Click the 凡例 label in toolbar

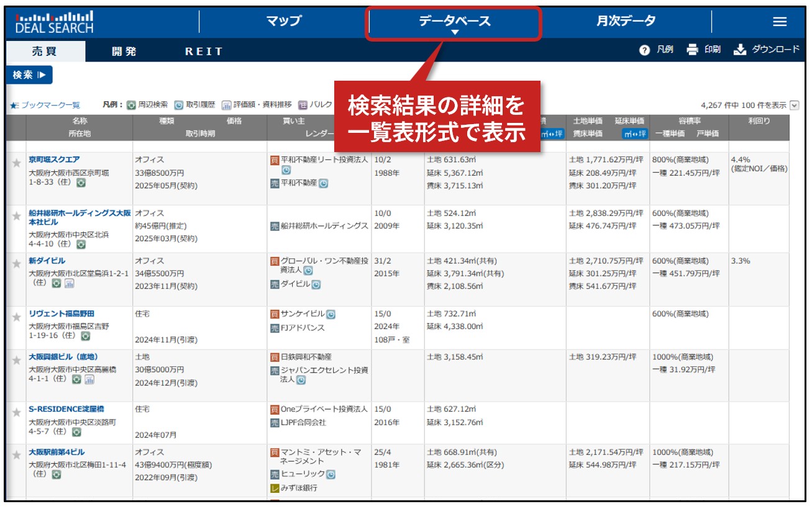pos(665,50)
